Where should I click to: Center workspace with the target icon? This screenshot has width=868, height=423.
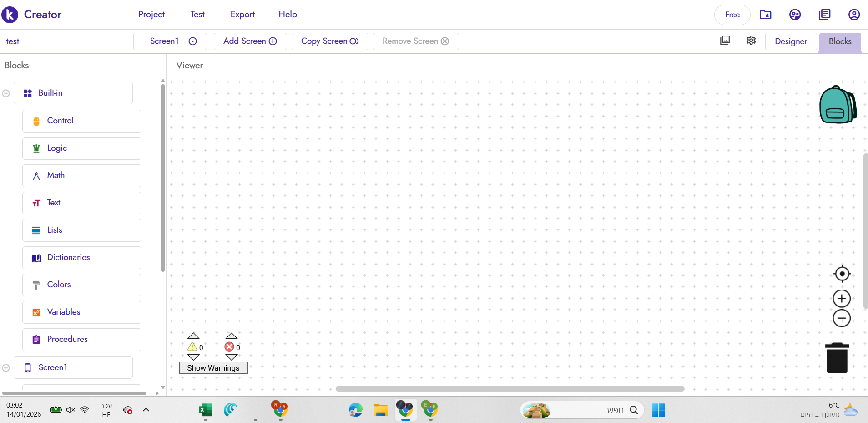[842, 274]
